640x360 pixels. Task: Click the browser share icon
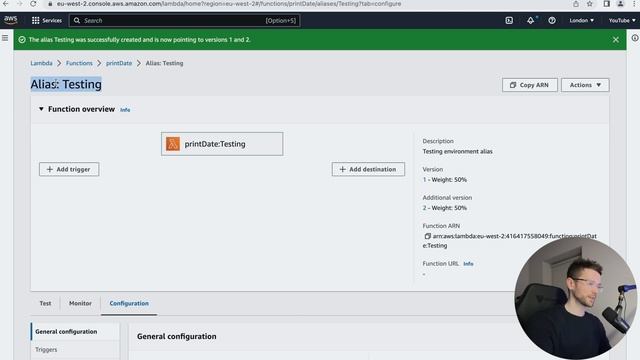pos(576,4)
